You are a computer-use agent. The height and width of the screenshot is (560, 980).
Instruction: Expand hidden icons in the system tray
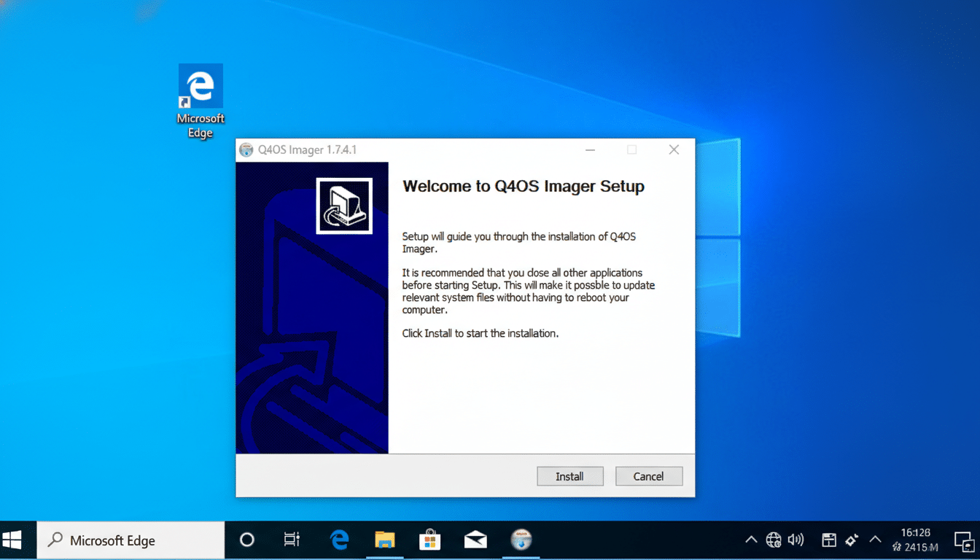(x=751, y=540)
